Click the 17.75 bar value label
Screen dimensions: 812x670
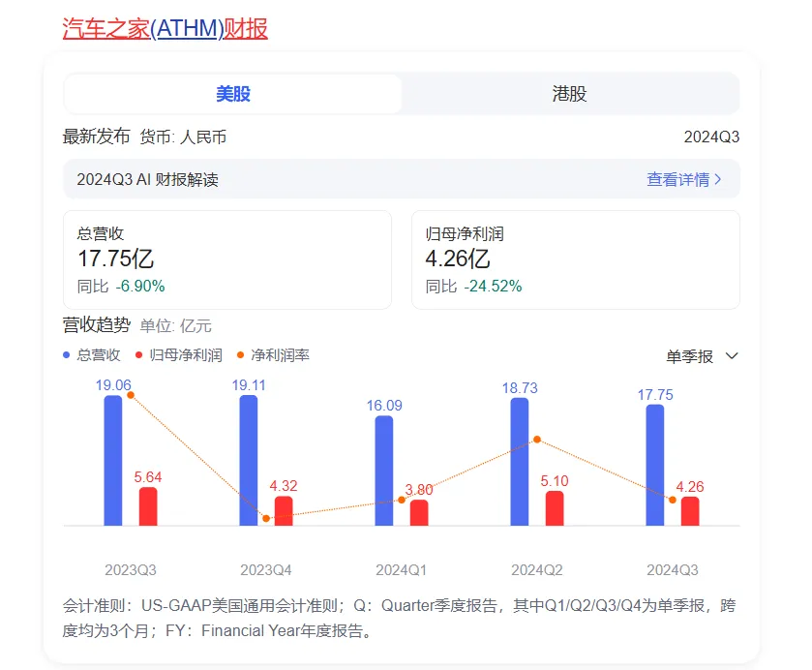655,395
